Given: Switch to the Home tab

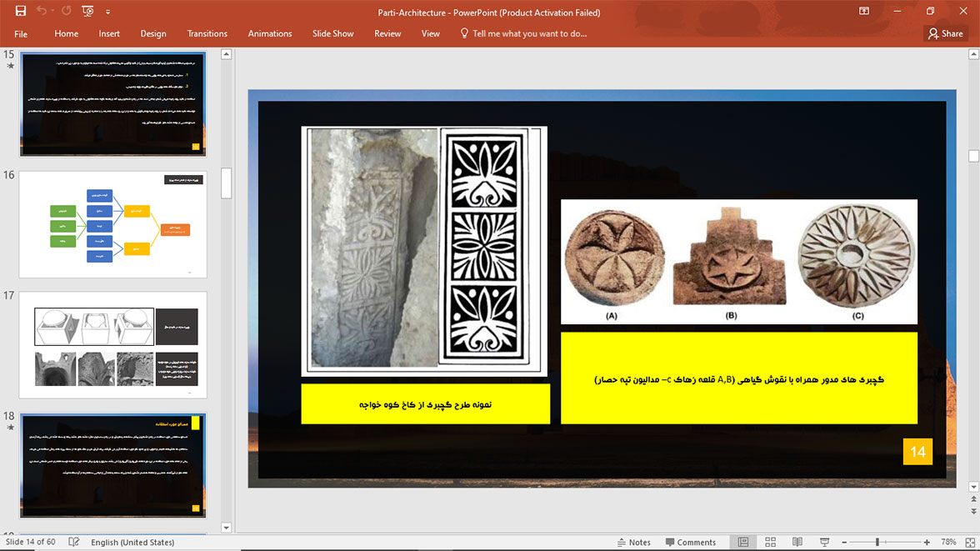Looking at the screenshot, I should pos(67,34).
